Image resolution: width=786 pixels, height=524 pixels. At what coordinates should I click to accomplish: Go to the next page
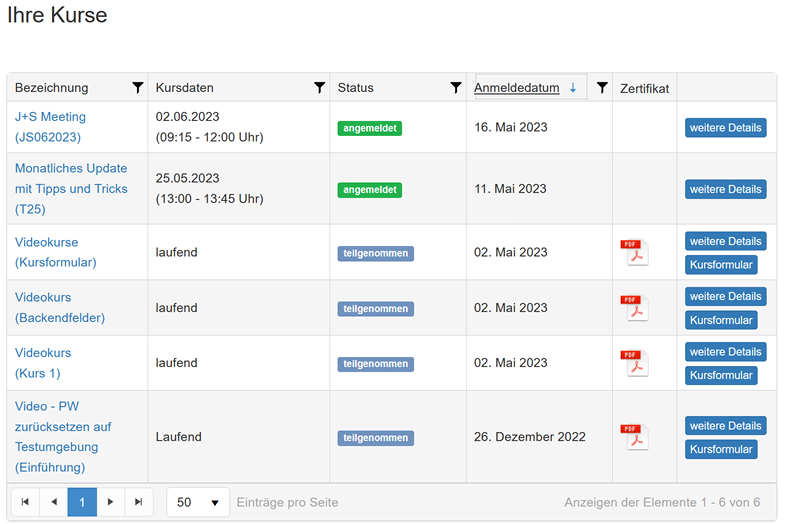(x=111, y=502)
